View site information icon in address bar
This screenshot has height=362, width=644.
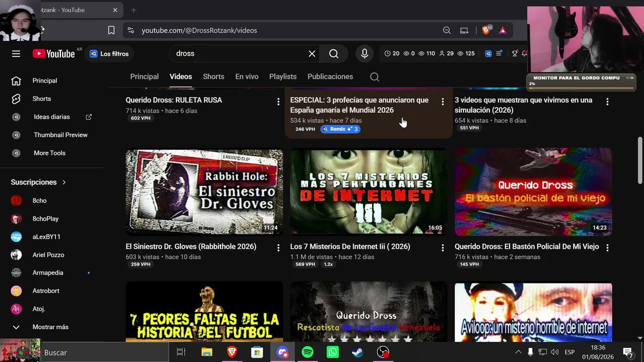pyautogui.click(x=131, y=30)
